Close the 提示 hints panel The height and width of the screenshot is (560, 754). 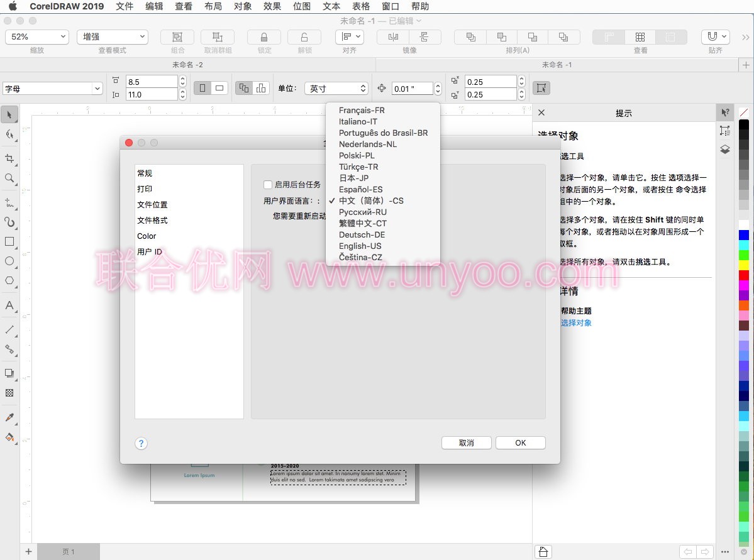pyautogui.click(x=541, y=113)
